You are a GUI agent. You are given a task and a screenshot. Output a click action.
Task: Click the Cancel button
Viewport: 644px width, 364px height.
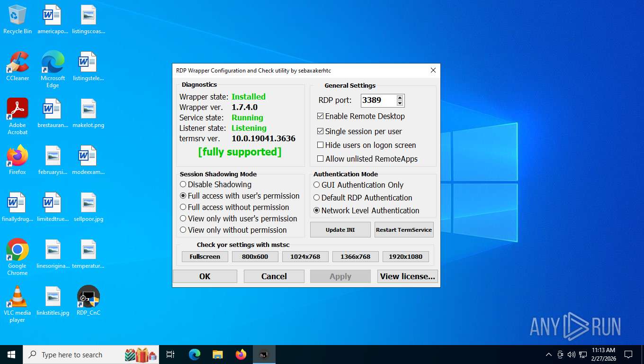point(274,276)
